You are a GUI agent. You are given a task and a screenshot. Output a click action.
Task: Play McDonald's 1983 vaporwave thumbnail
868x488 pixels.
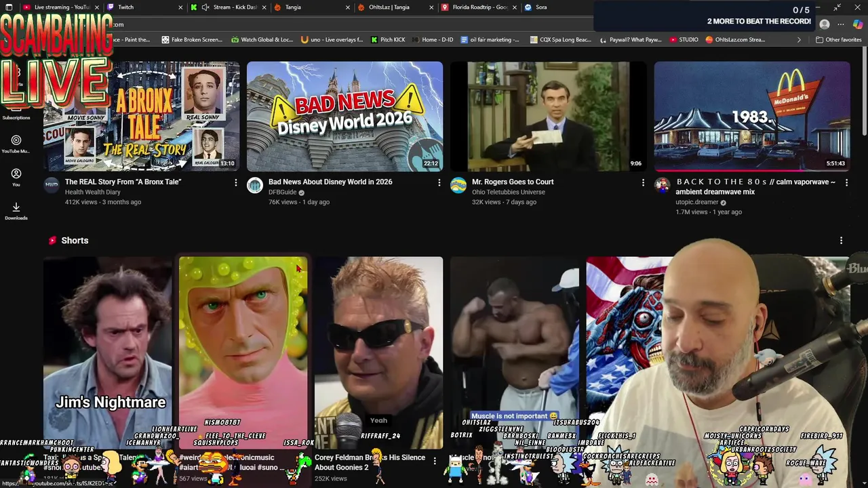(x=751, y=117)
